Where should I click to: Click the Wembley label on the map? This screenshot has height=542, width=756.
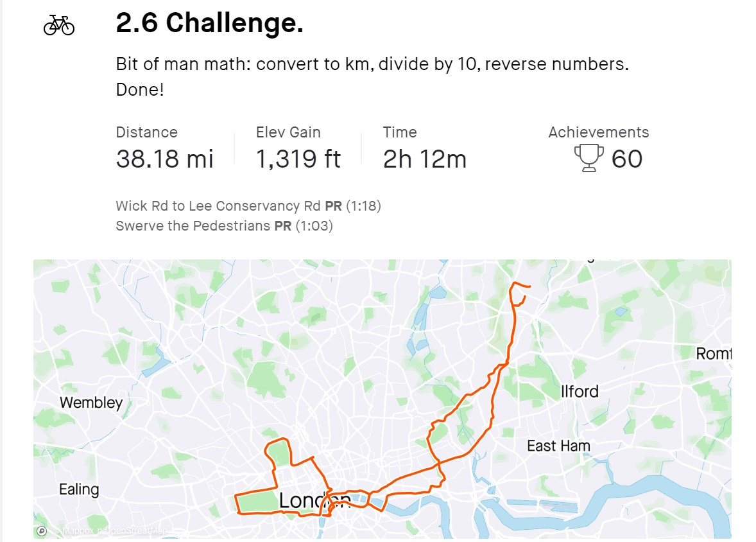[91, 403]
